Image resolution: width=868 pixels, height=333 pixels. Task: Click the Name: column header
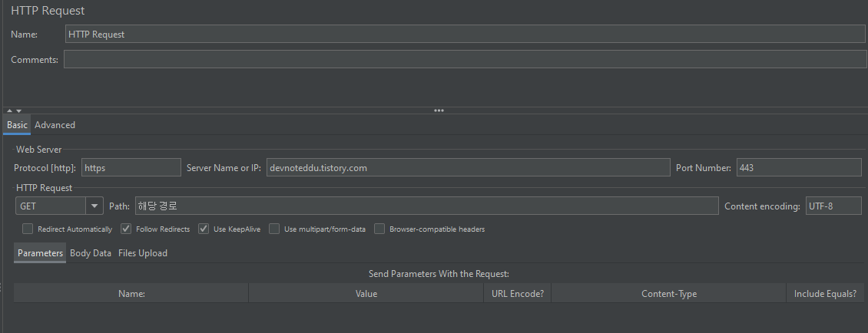point(131,293)
